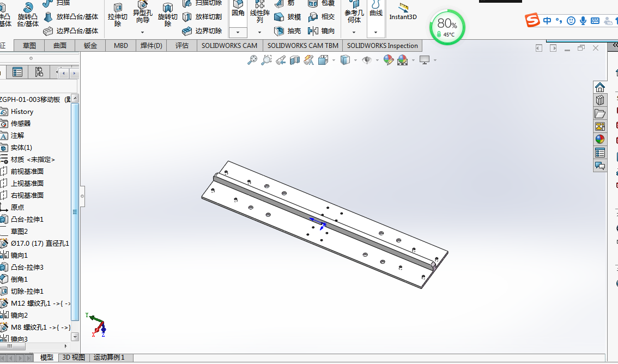Select the 拔模 draft tool
The width and height of the screenshot is (618, 364).
(287, 17)
